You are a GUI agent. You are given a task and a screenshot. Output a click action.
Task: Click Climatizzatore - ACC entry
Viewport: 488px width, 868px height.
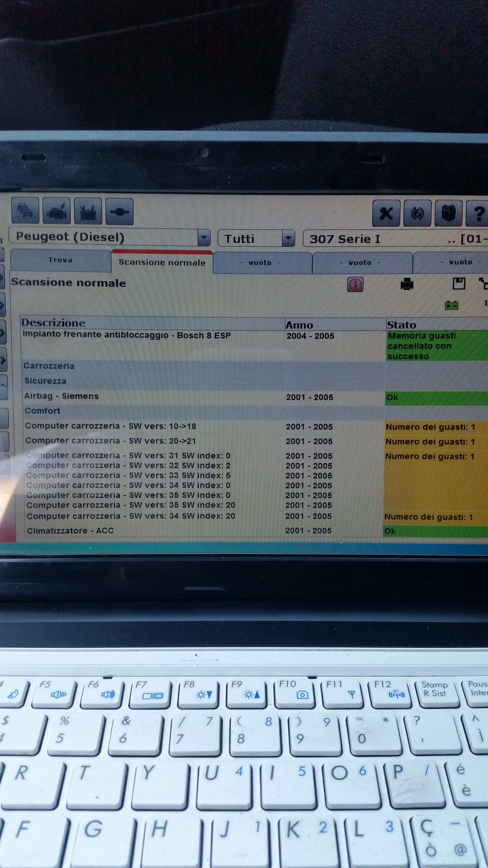coord(70,531)
